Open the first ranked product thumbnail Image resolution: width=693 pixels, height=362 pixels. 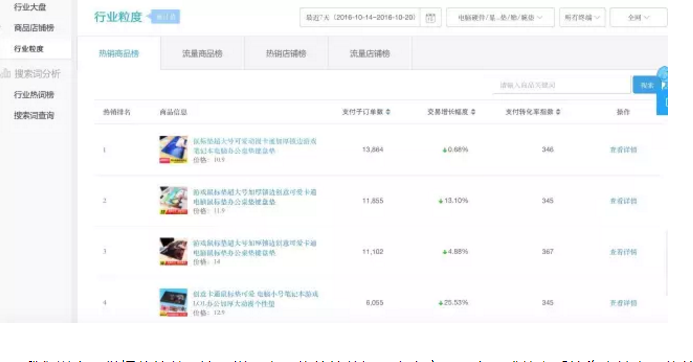(173, 150)
